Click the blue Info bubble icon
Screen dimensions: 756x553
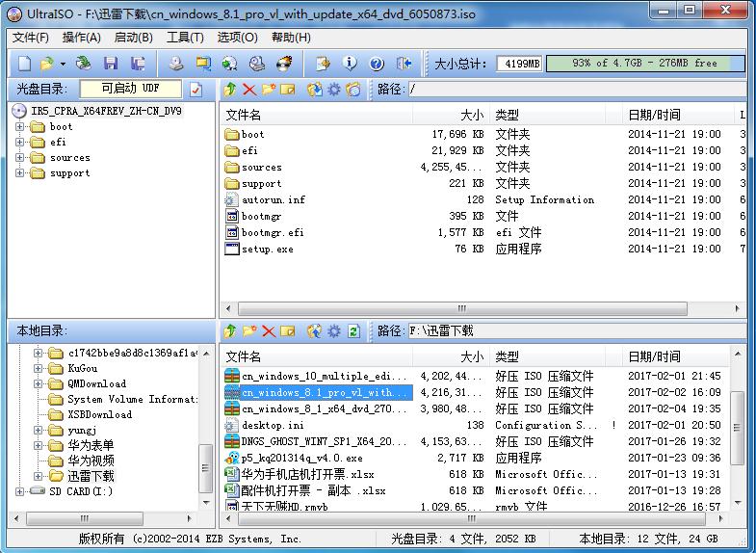click(x=350, y=64)
